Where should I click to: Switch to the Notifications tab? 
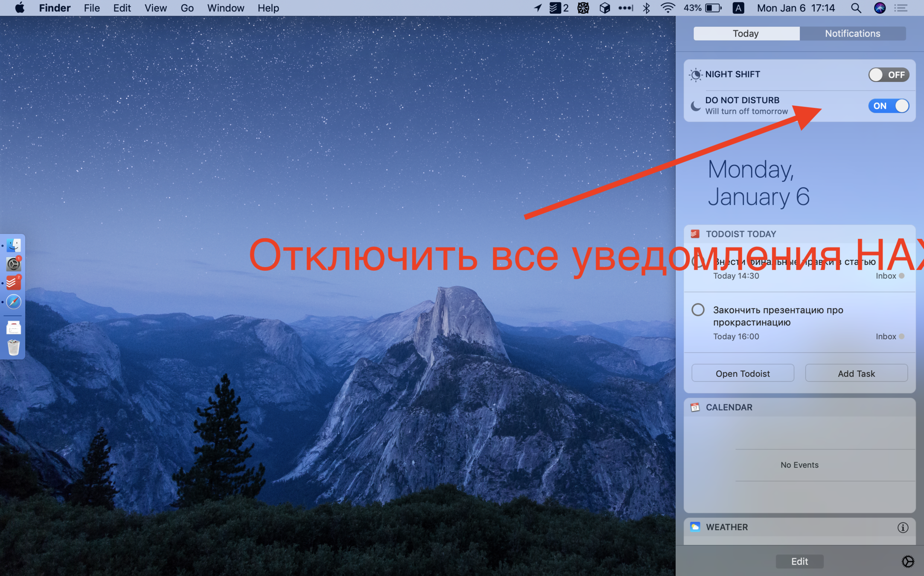tap(852, 34)
